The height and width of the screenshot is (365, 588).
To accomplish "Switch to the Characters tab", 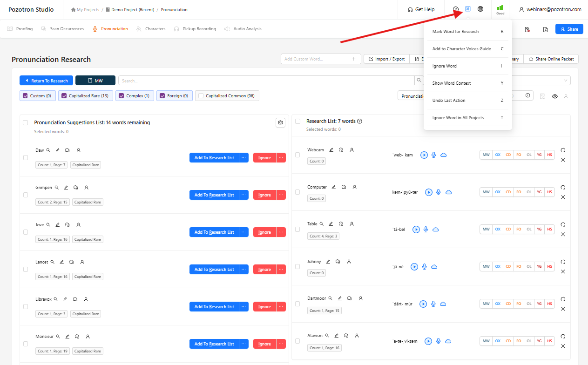I will 155,29.
